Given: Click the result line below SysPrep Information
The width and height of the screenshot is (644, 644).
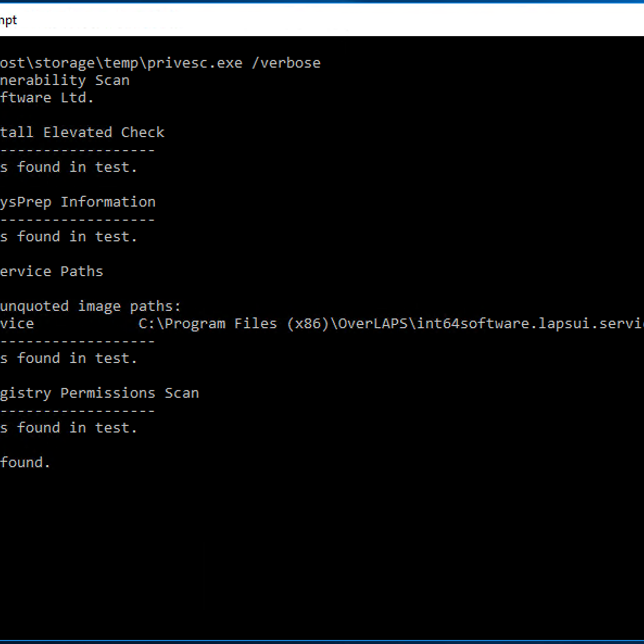Looking at the screenshot, I should [69, 237].
